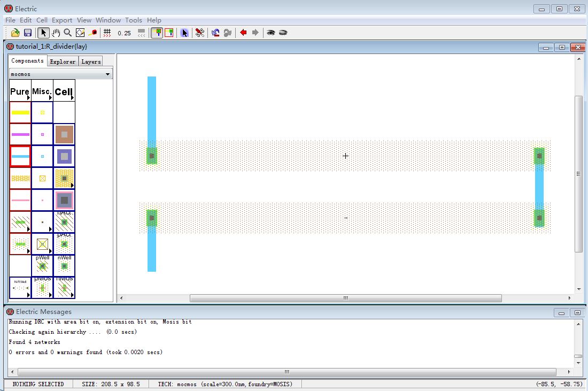Select the highlighted blue metal arc
Screen dimensions: 588x391
(x=20, y=156)
